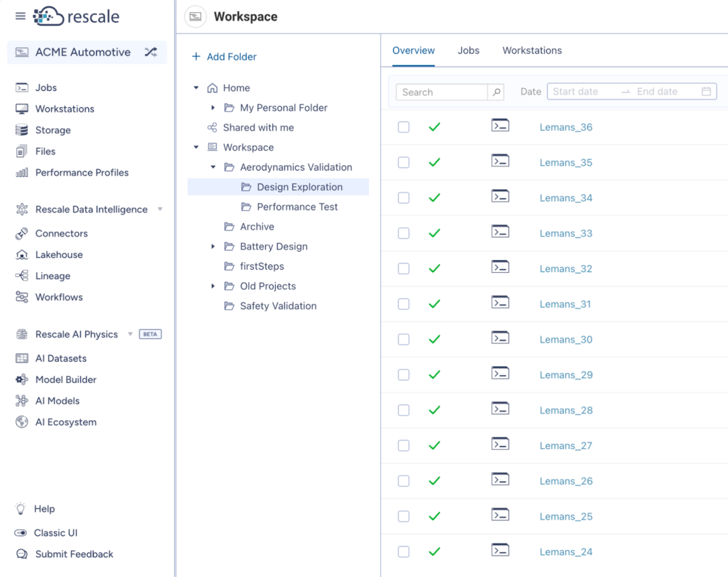The width and height of the screenshot is (728, 577).
Task: Open the Lemans_30 job link
Action: 566,340
